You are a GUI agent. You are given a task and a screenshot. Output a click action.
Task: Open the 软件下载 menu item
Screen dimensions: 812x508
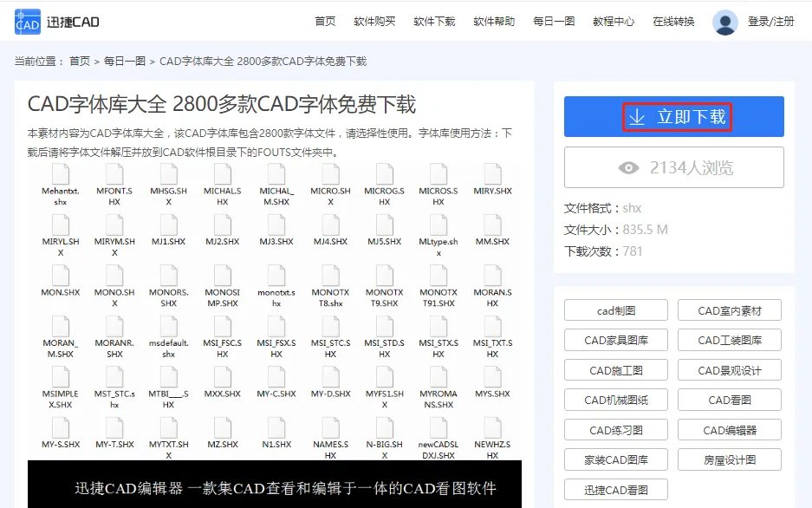tap(434, 22)
